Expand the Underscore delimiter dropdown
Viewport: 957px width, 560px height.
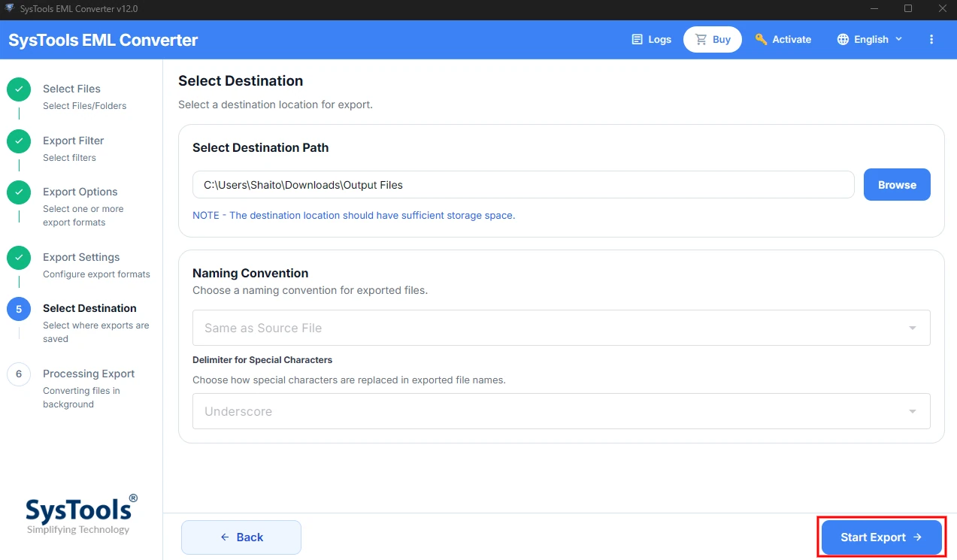tap(561, 411)
